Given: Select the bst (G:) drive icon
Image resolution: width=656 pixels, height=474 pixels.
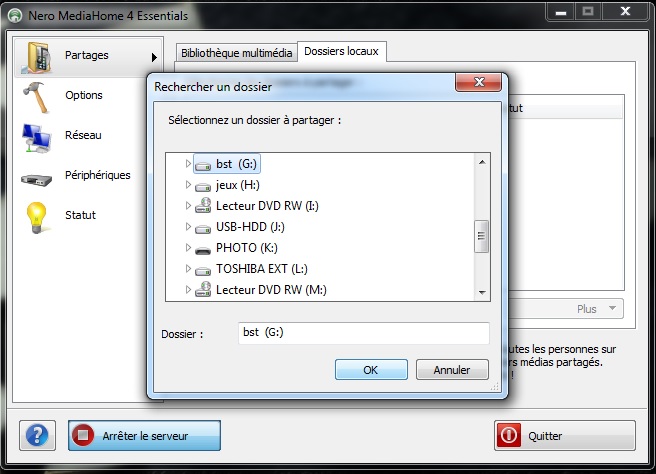Looking at the screenshot, I should coord(203,165).
